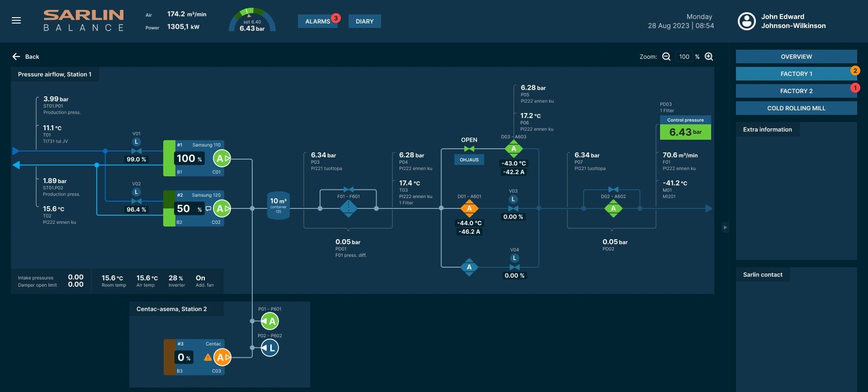Toggle the V01 valve L mode indicator
The height and width of the screenshot is (392, 868).
click(x=136, y=142)
